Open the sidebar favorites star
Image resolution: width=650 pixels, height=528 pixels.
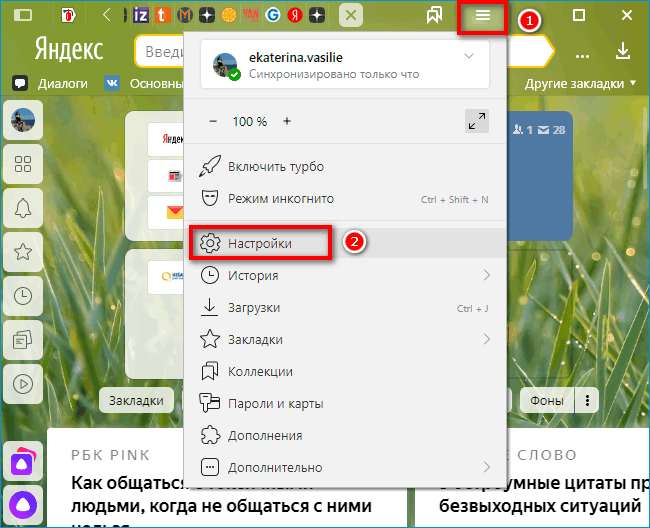(23, 252)
